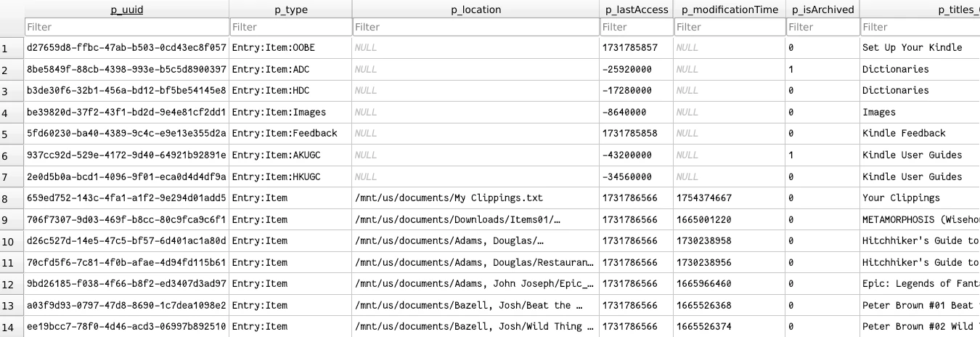The image size is (980, 337).
Task: Select the lastAccess value -8640000
Action: point(637,113)
